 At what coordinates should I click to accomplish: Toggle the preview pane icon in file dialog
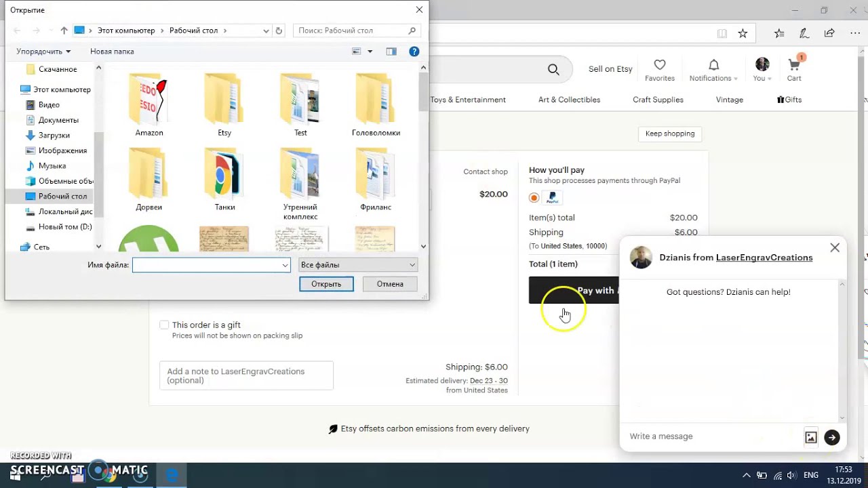(391, 52)
